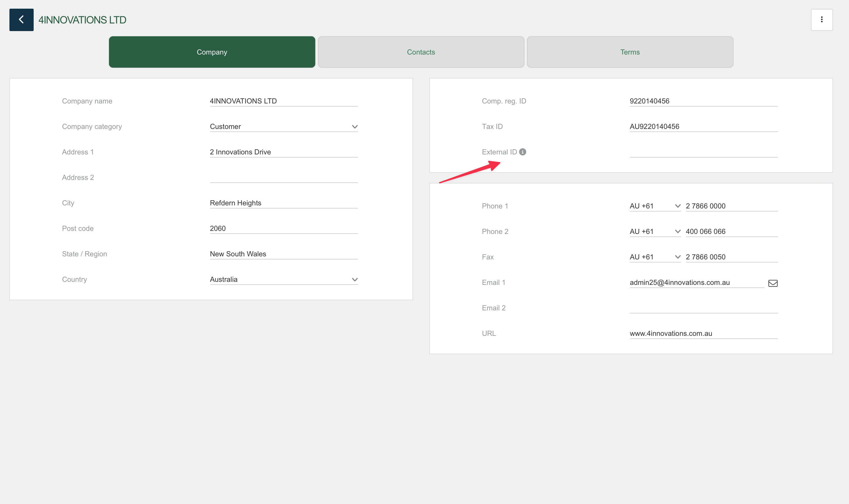Click the Tax ID field
Image resolution: width=849 pixels, height=504 pixels.
click(x=703, y=126)
